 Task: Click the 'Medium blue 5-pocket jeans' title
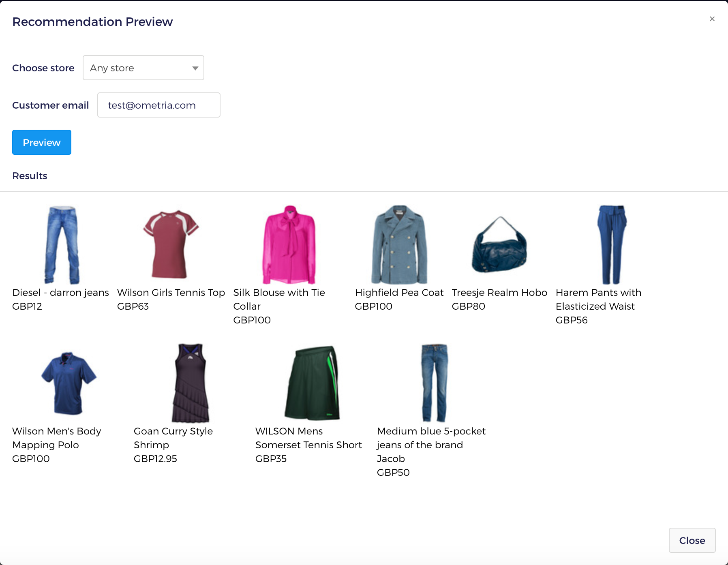[x=431, y=445]
